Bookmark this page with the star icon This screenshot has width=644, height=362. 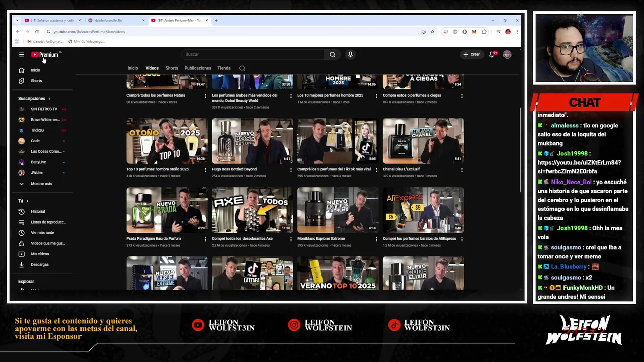coord(432,31)
